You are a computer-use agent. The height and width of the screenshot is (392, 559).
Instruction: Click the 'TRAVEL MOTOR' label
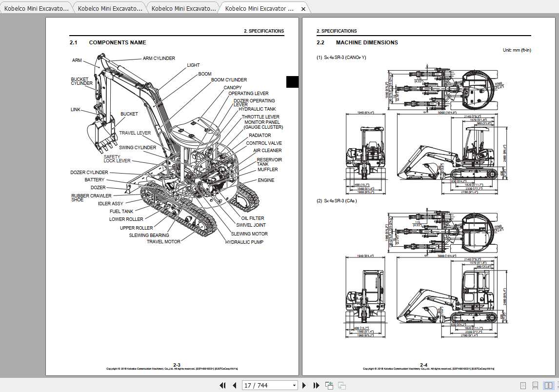coord(163,242)
